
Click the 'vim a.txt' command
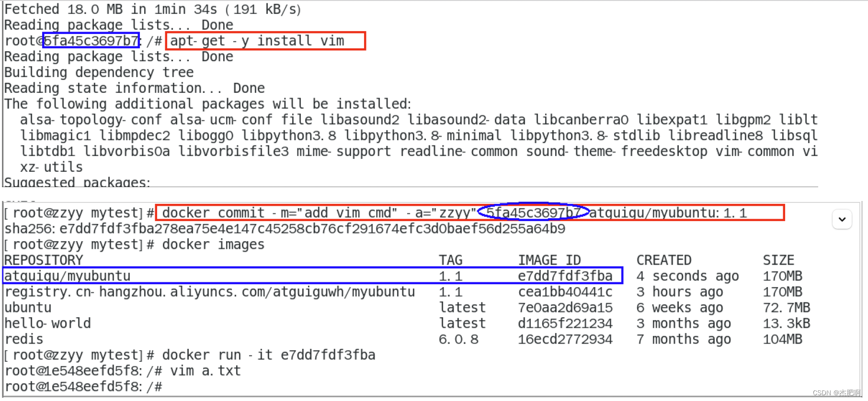(x=206, y=371)
